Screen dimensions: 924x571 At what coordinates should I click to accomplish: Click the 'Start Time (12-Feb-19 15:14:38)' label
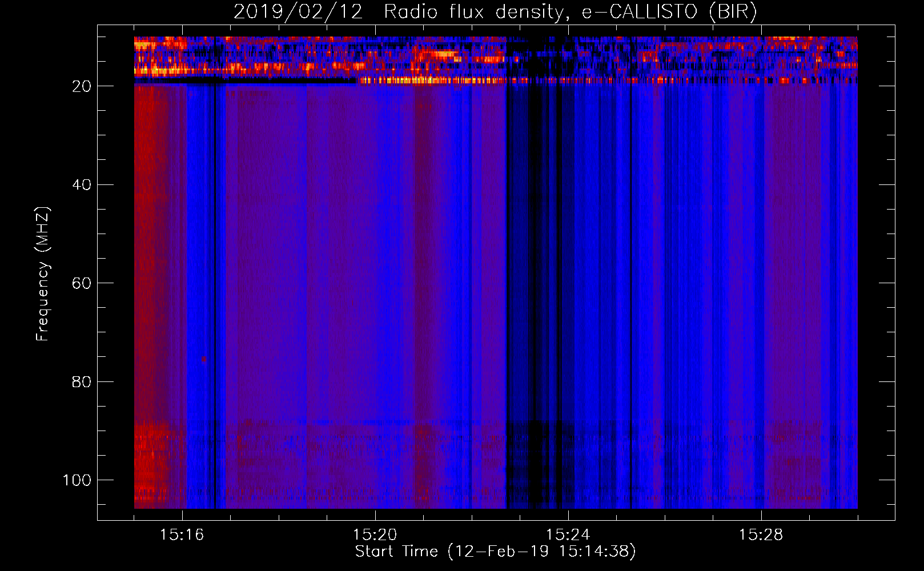[x=495, y=552]
